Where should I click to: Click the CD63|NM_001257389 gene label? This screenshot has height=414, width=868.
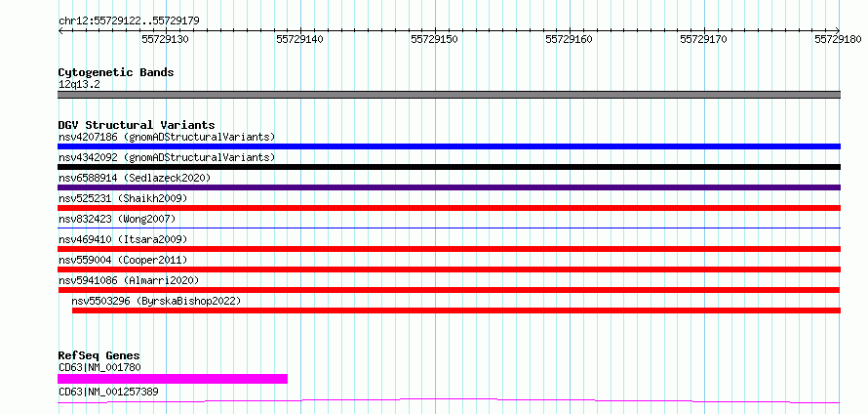click(108, 392)
